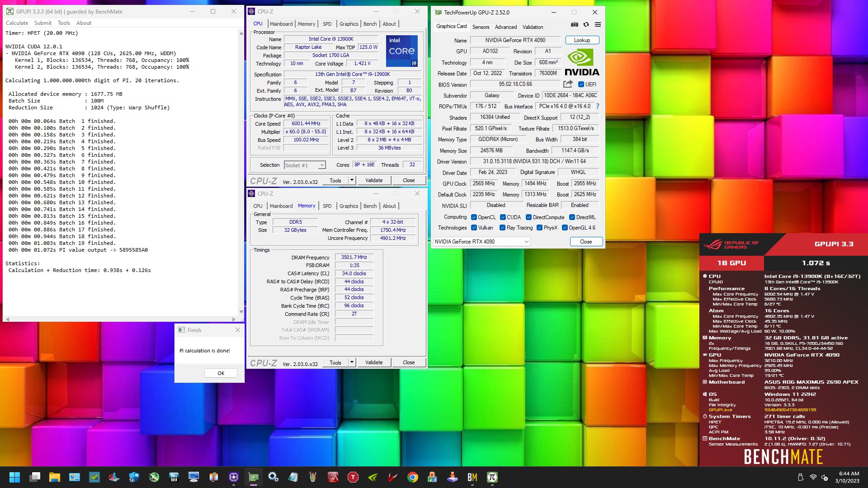Open the CPU-Z taskbar icon

tap(234, 477)
